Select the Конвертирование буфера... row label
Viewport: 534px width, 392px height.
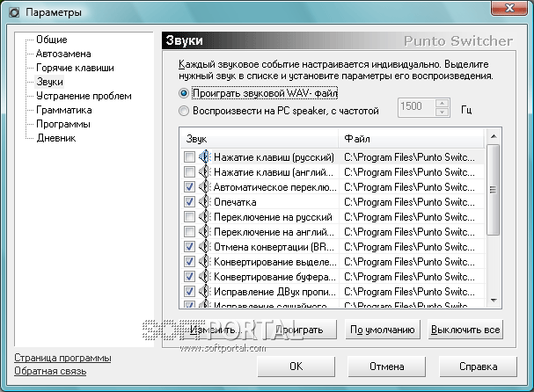(274, 277)
